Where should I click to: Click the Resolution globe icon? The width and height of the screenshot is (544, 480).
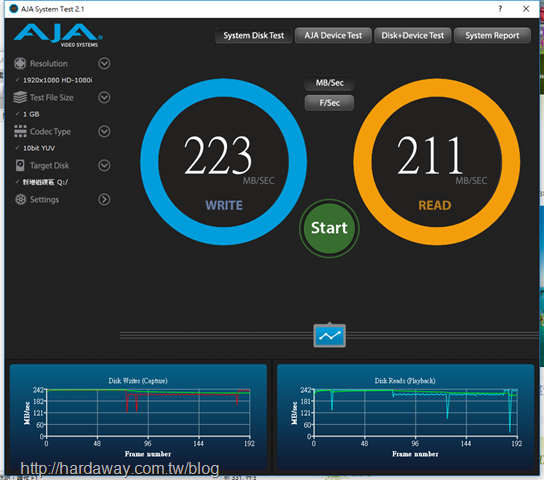[20, 63]
